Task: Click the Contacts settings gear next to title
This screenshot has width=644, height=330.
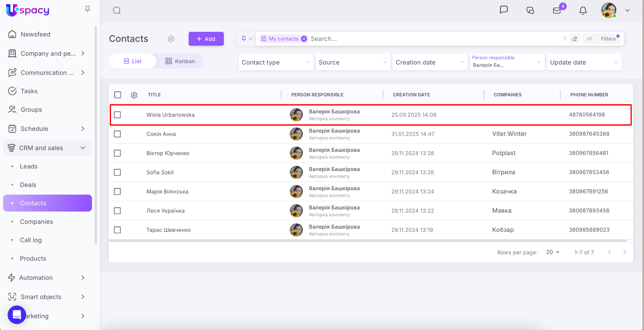Action: tap(171, 39)
